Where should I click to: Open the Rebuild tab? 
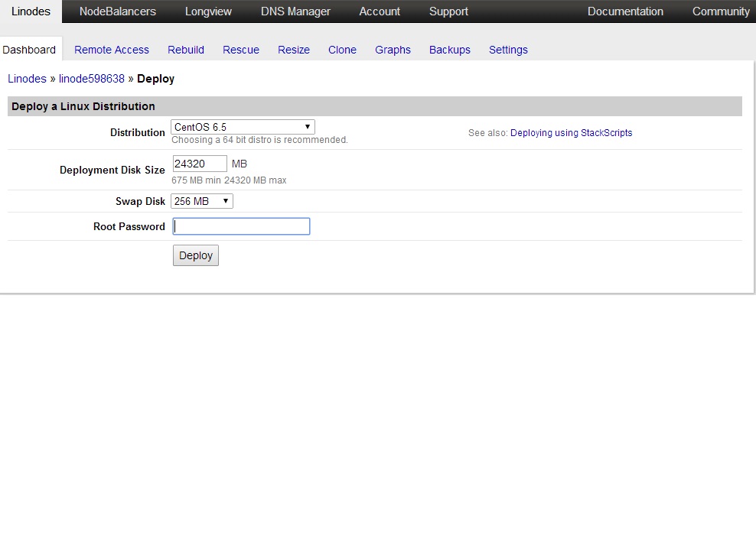point(186,50)
